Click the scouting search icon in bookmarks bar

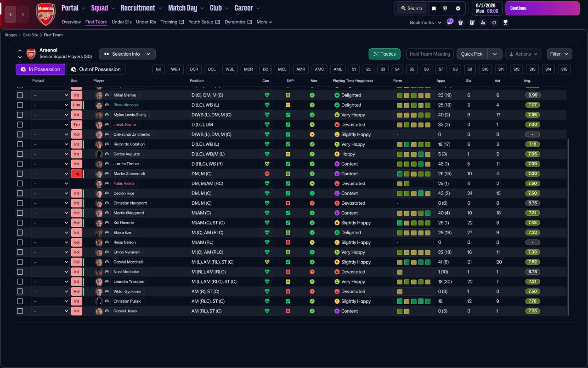click(483, 23)
